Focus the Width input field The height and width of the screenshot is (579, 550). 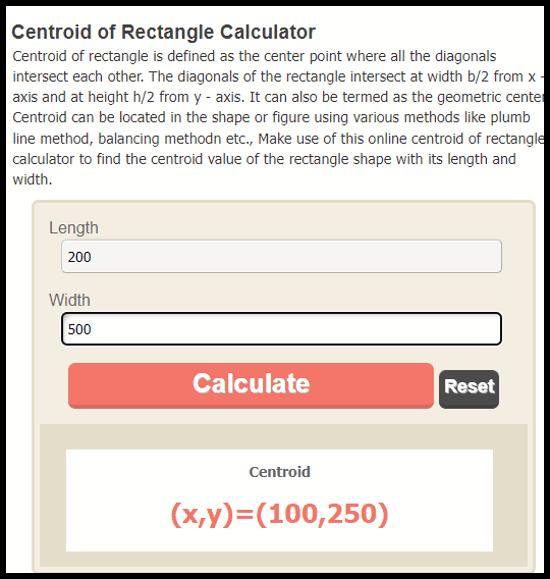(281, 329)
